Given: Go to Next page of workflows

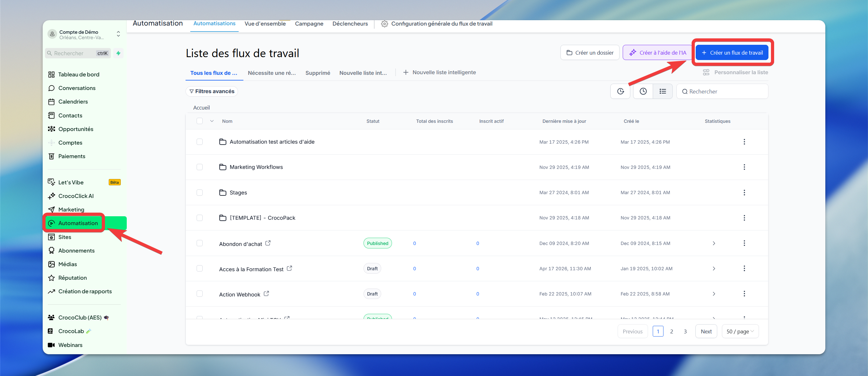Looking at the screenshot, I should [706, 331].
